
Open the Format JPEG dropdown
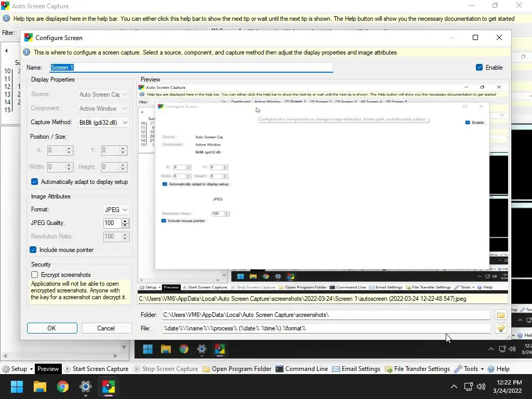click(116, 210)
